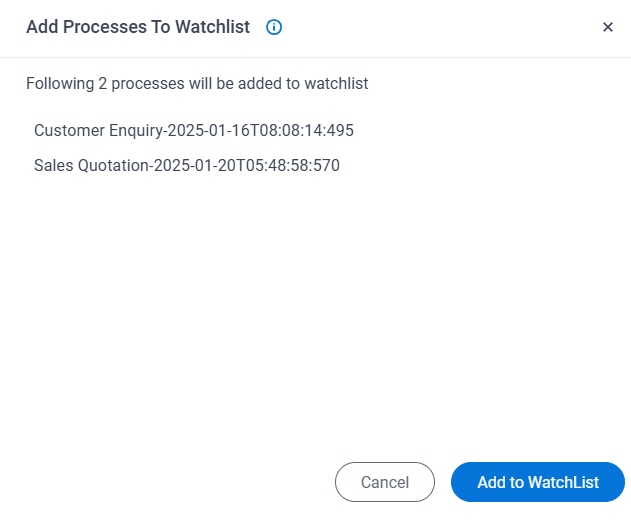Abort adding processes using Cancel
This screenshot has width=631, height=521.
tap(385, 482)
